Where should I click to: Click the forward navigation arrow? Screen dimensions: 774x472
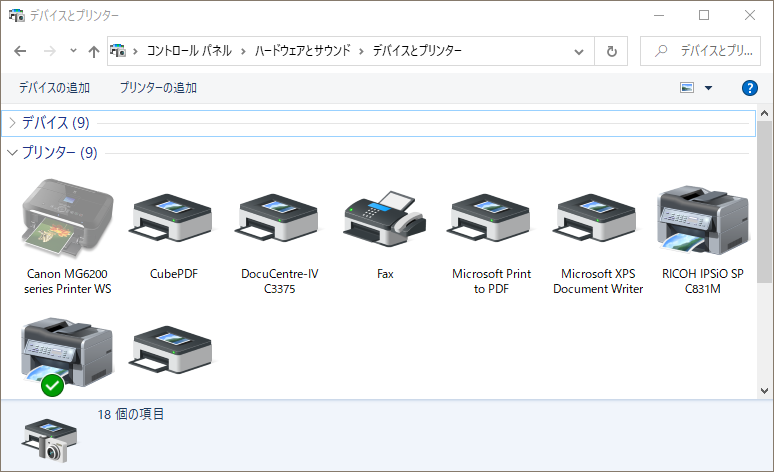click(49, 51)
